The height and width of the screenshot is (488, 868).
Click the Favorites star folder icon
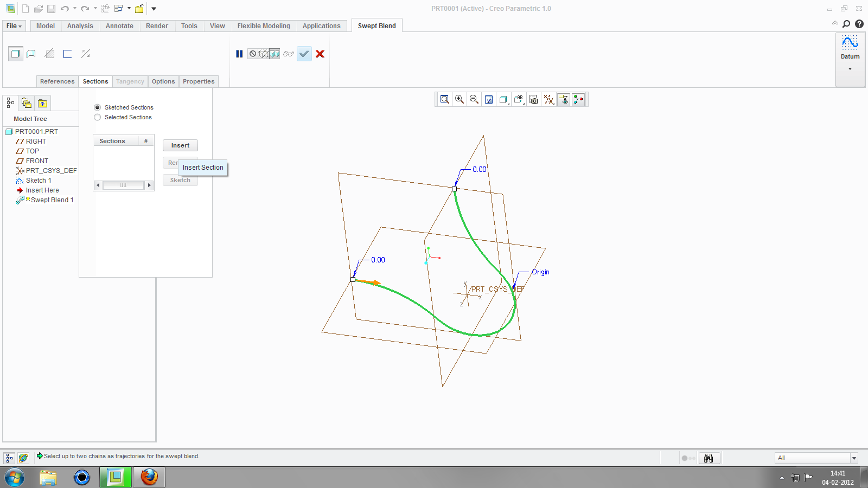(43, 102)
